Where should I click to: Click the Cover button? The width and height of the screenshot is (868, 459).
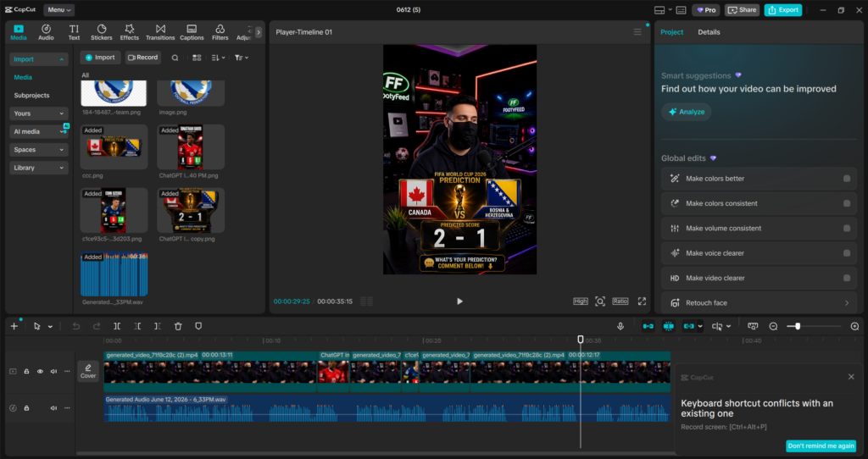click(88, 371)
